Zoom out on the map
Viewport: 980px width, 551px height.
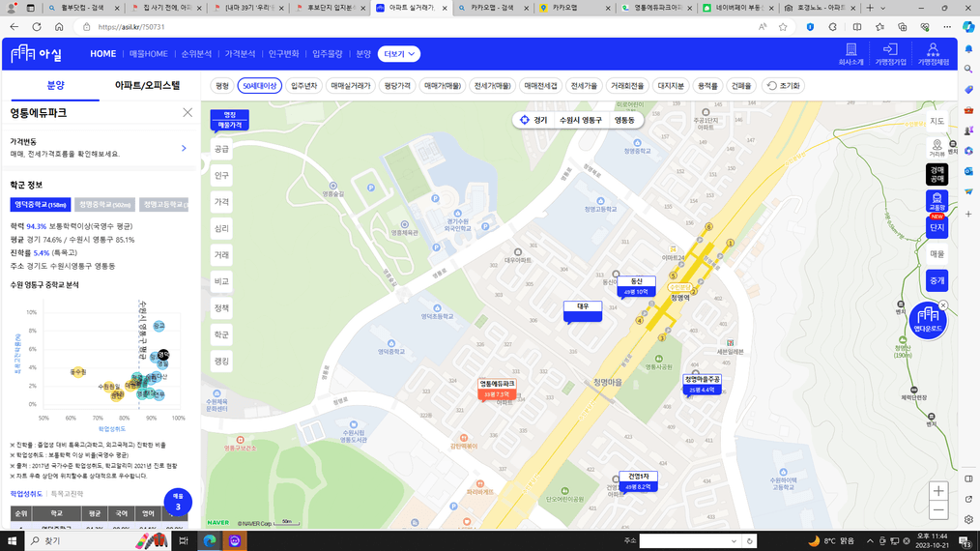[938, 510]
